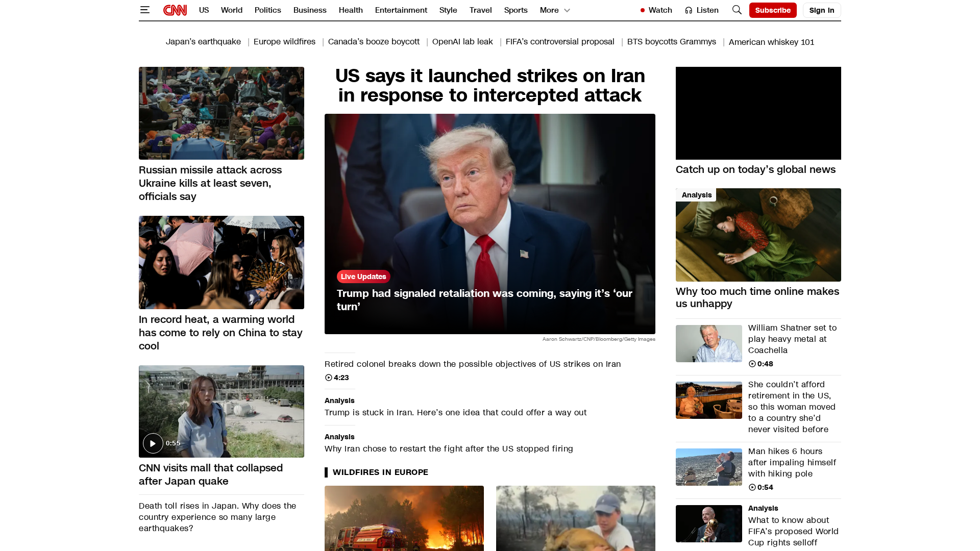Open Trump signaled retaliation live story
Image resolution: width=980 pixels, height=551 pixels.
tap(485, 300)
